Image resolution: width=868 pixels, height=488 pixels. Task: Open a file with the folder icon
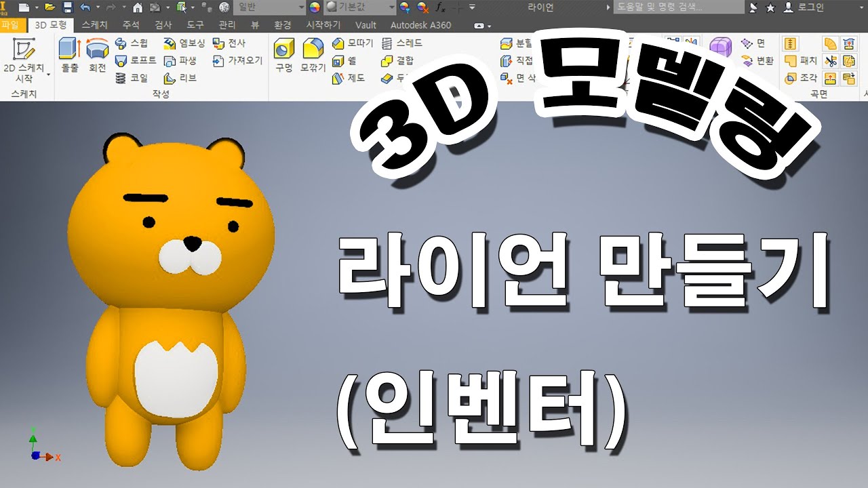click(50, 7)
